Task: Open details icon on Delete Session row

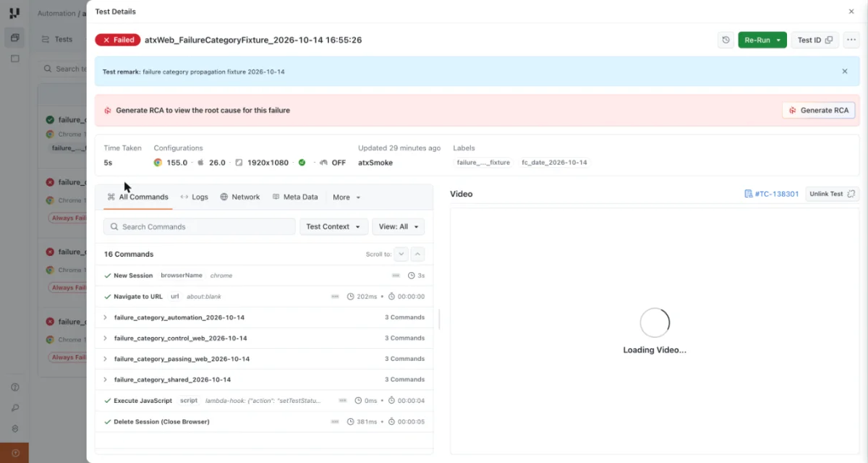Action: (x=335, y=421)
